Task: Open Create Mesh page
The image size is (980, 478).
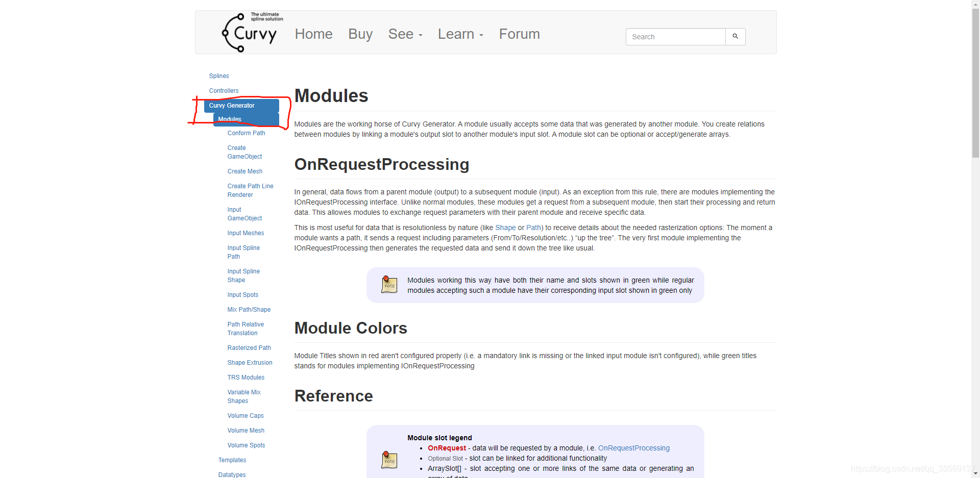Action: click(245, 171)
